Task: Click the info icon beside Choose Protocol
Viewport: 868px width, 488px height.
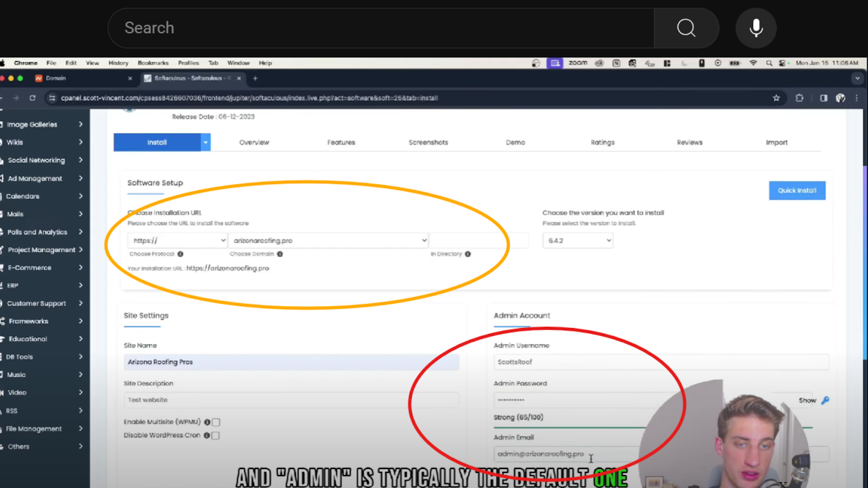Action: point(180,254)
